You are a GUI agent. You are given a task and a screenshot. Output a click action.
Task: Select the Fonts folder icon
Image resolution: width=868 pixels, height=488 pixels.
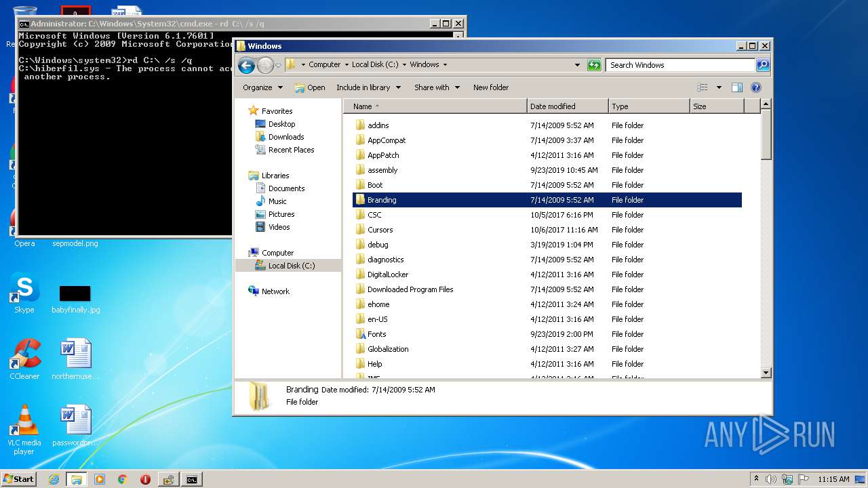pos(361,334)
